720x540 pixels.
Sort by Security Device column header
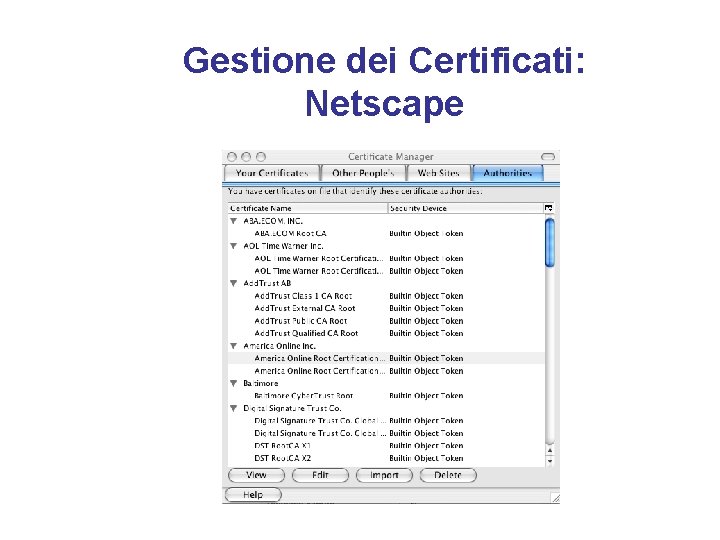click(x=466, y=208)
